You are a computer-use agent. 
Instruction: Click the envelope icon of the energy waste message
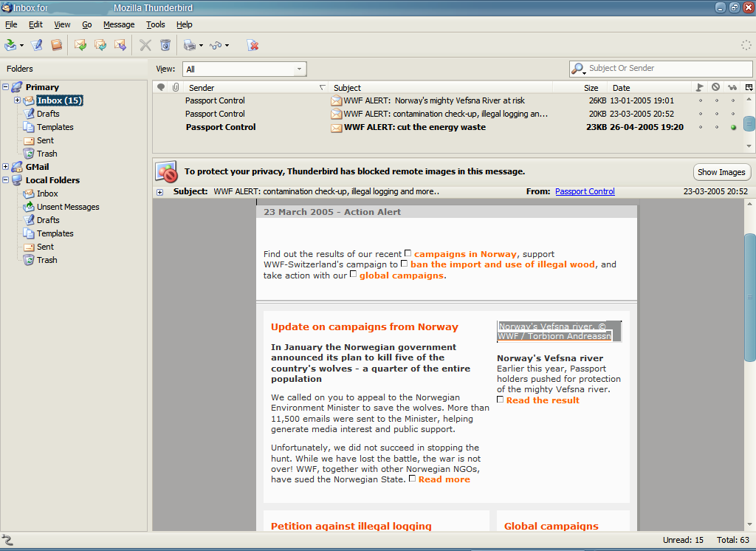coord(336,128)
